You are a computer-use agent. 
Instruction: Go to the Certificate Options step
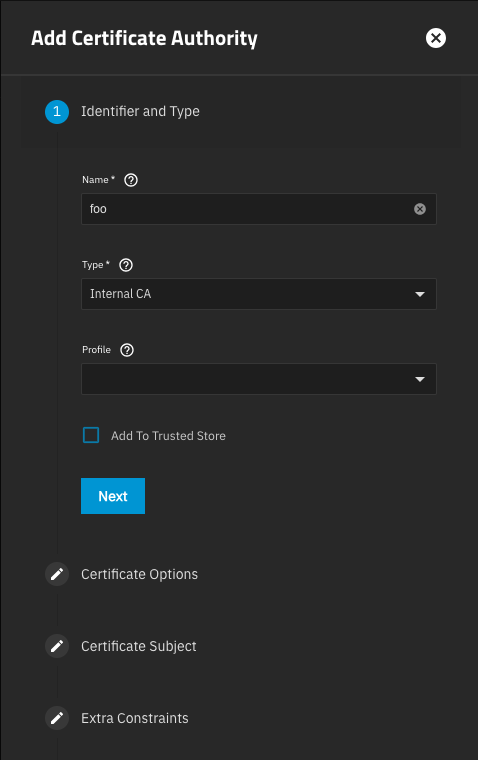139,574
